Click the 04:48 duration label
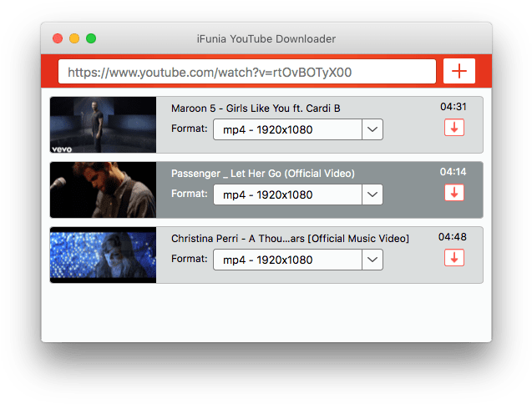Screen dimensions: 532x404 [453, 237]
